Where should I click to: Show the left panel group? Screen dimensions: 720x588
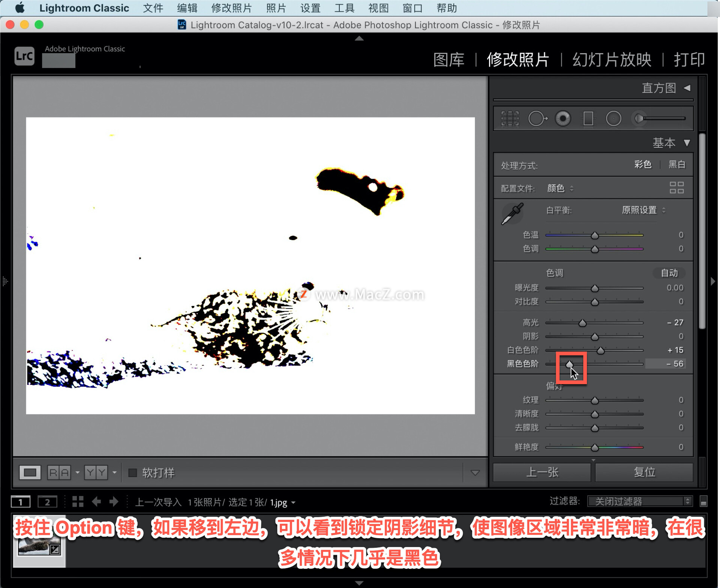pos(4,282)
